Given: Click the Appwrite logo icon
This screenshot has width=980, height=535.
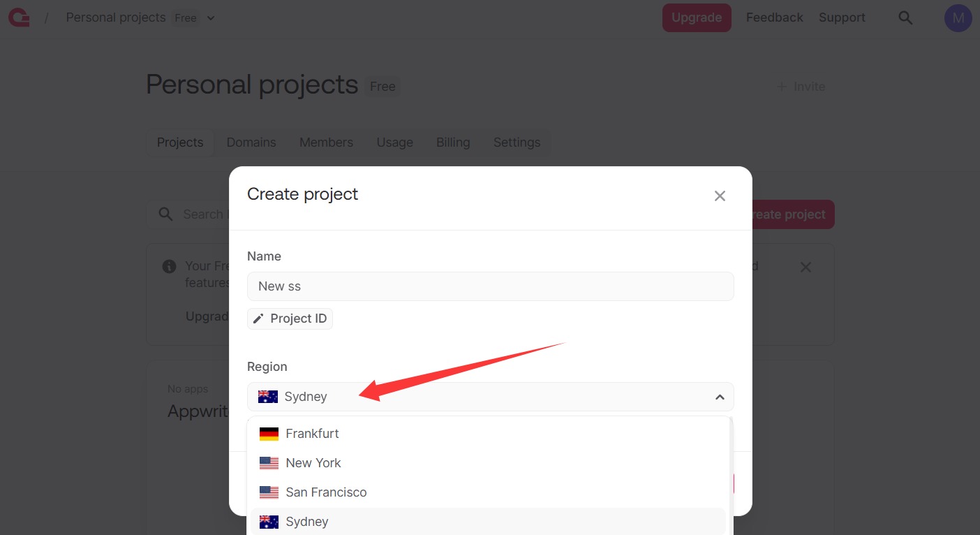Looking at the screenshot, I should pyautogui.click(x=19, y=18).
